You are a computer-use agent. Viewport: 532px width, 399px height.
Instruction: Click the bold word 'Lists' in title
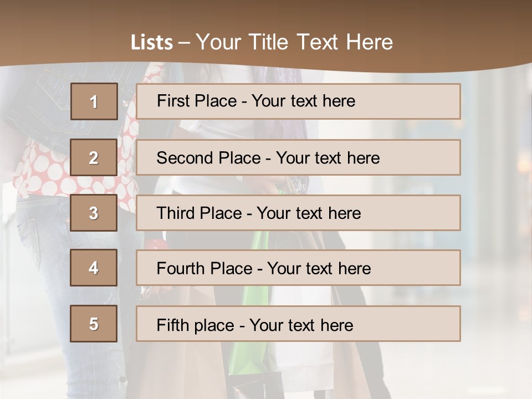[152, 43]
